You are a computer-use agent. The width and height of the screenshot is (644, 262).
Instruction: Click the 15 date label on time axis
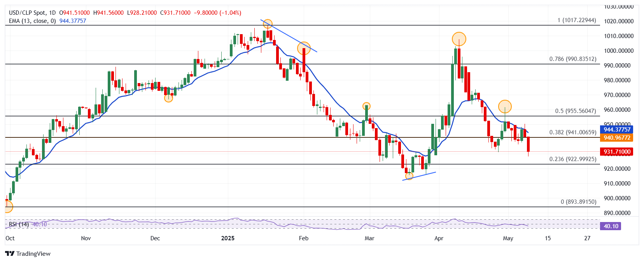pos(548,238)
